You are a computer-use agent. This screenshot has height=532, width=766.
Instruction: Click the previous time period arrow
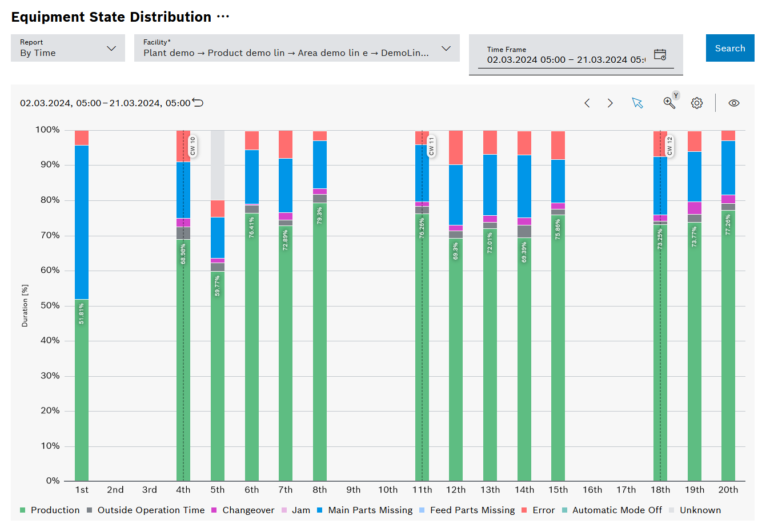click(x=587, y=103)
